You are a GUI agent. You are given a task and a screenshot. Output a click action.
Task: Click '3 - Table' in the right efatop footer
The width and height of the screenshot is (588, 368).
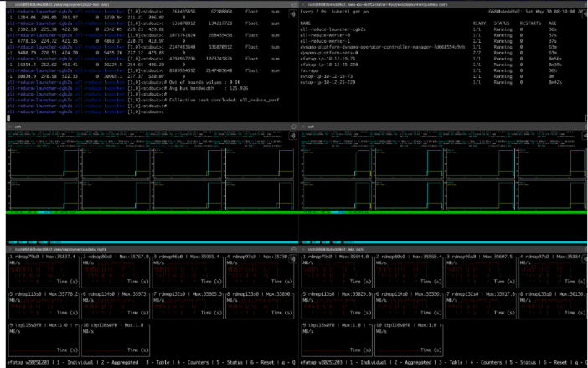click(451, 362)
